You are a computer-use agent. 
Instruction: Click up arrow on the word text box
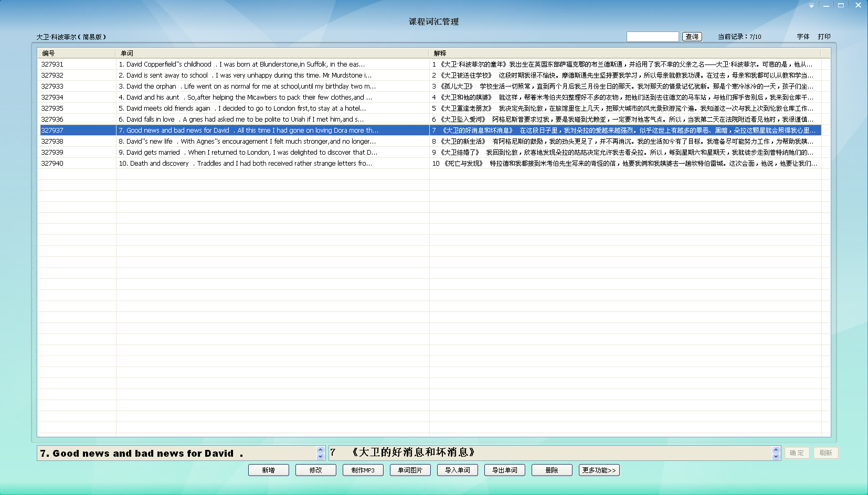pos(320,449)
